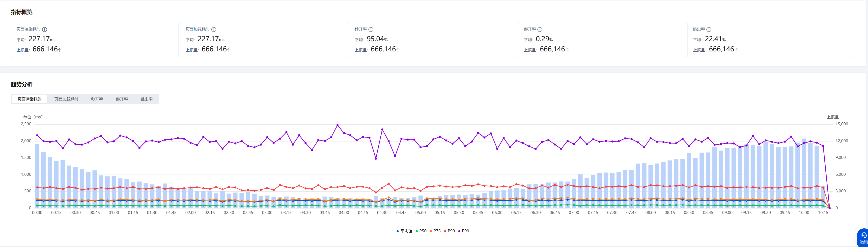Click the 跳出率 overview metric card
This screenshot has width=868, height=247.
pyautogui.click(x=771, y=40)
